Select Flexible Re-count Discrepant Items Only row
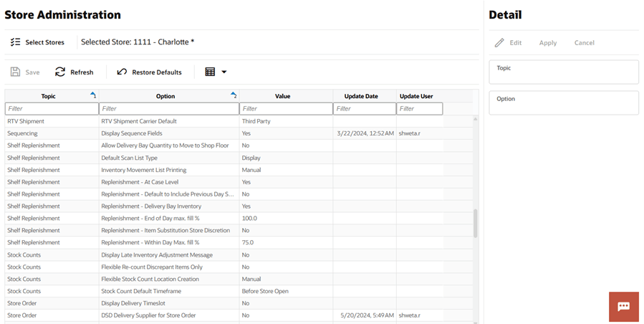This screenshot has height=324, width=644. pyautogui.click(x=239, y=267)
